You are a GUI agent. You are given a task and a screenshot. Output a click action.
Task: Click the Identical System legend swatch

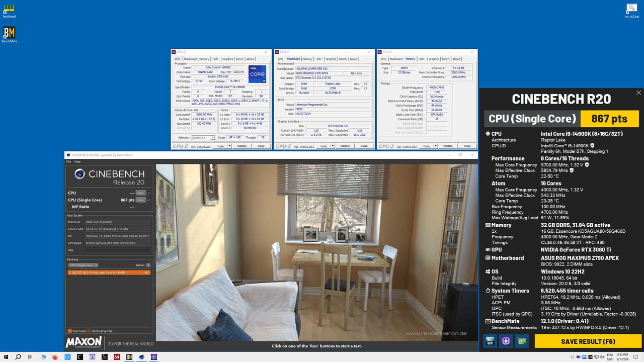89,331
